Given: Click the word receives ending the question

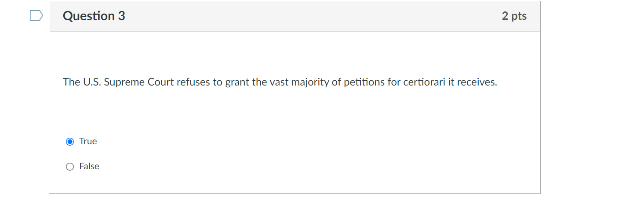Looking at the screenshot, I should 477,82.
